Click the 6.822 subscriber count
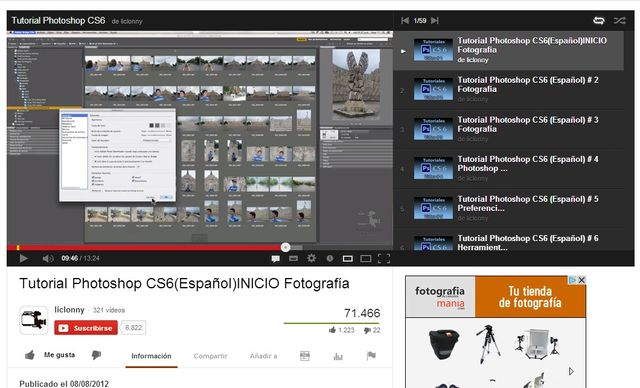 133,328
